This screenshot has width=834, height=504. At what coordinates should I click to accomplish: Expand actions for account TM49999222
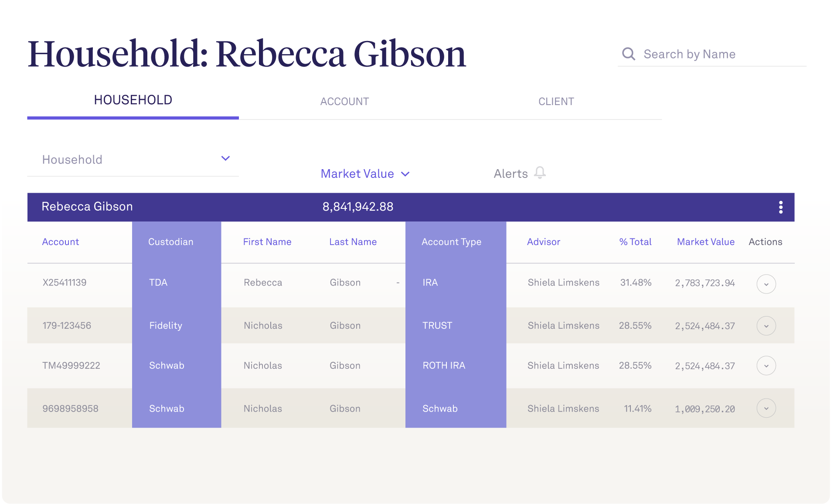(766, 366)
